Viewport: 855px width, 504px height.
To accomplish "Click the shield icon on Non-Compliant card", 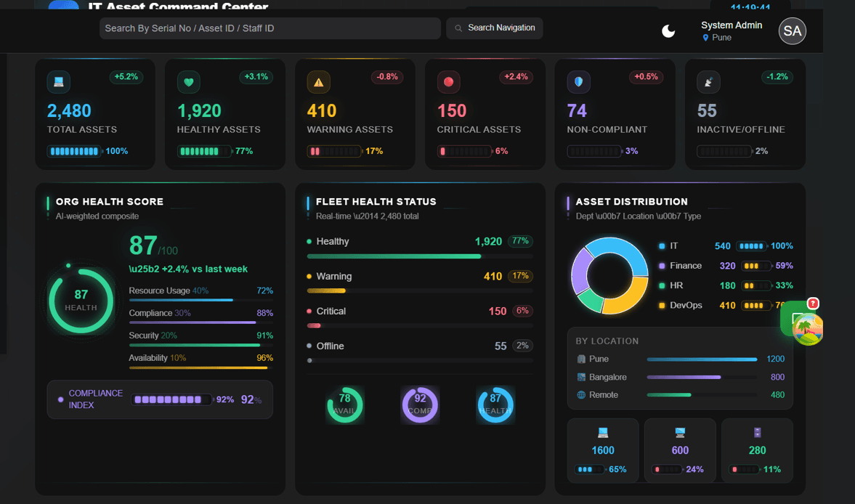I will [578, 82].
